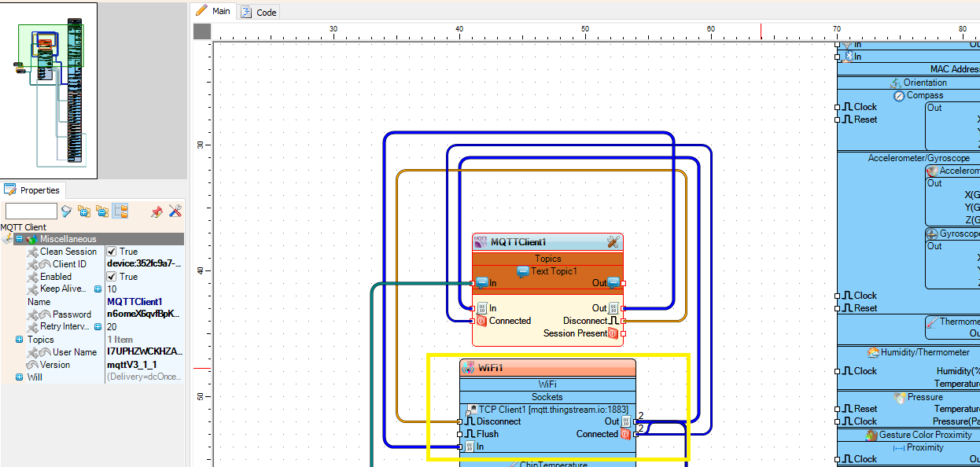Screen dimensions: 980x467
Task: Click the diagram overview thumbnail
Action: (x=49, y=90)
